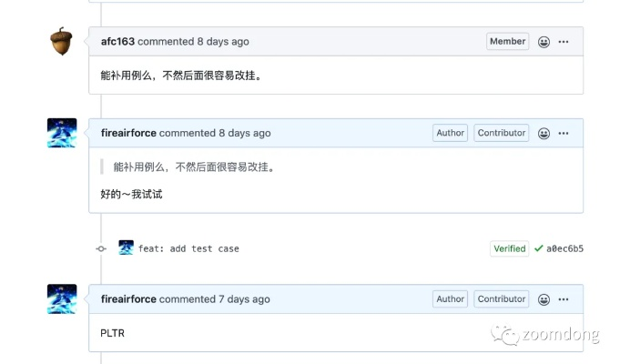Open options menu on afc163's comment
Viewport: 620px width, 364px height.
coord(564,42)
